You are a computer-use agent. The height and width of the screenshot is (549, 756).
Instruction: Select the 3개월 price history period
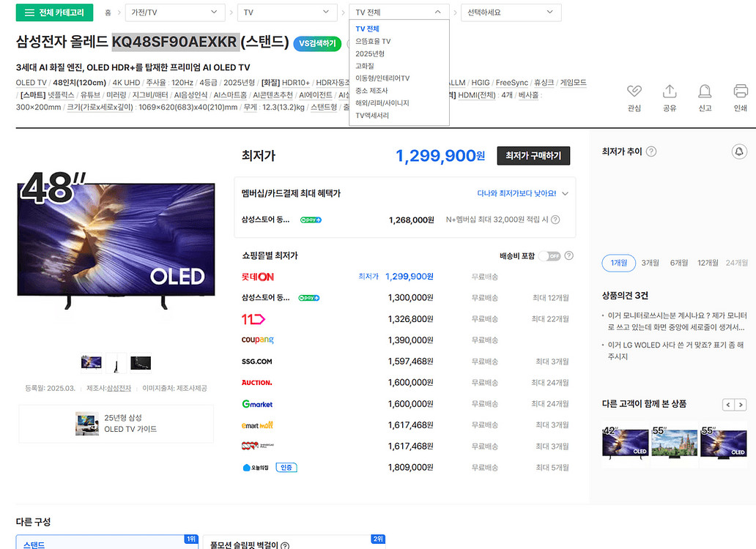649,261
